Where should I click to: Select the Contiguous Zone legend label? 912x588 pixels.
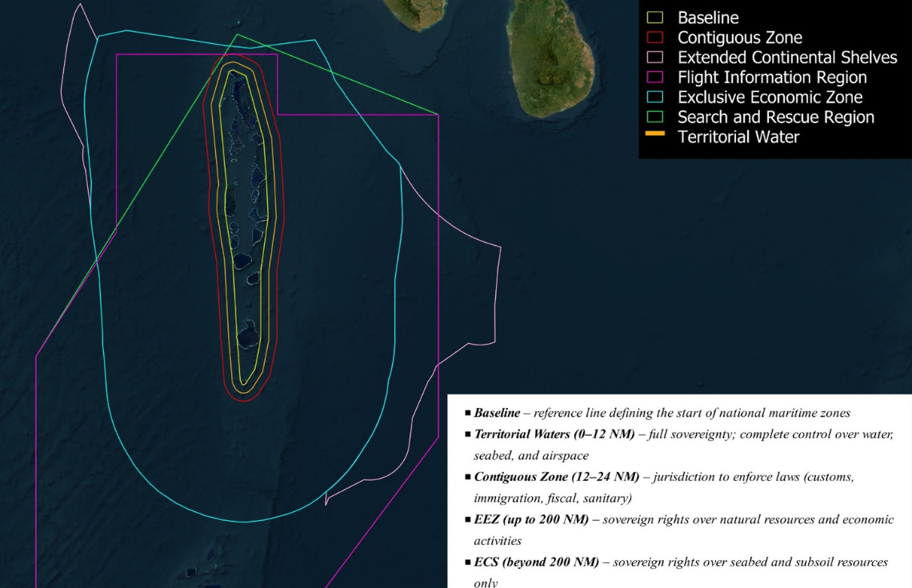click(739, 38)
